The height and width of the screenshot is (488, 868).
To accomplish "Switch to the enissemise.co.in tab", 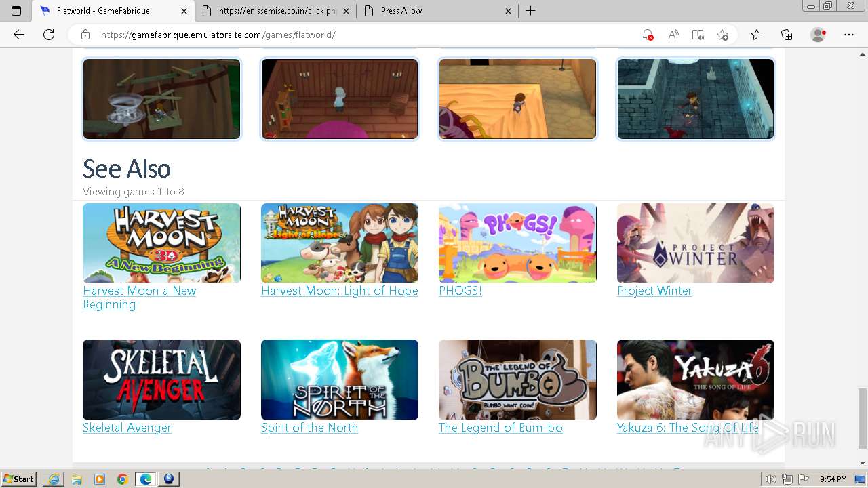I will click(275, 11).
